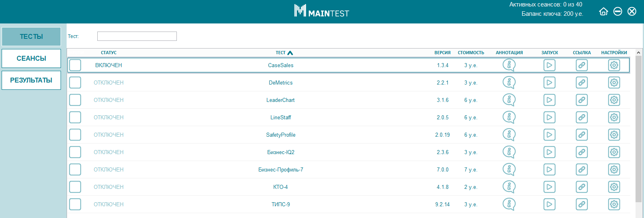Screen dimensions: 644x218
Task: Click version 9.2.14 in ТИПС-9 row
Action: pos(443,204)
